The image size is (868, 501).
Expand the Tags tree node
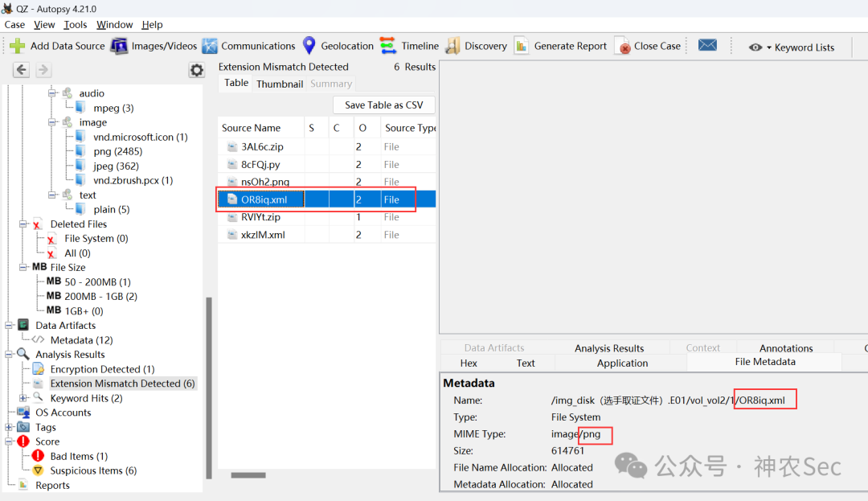[x=9, y=427]
